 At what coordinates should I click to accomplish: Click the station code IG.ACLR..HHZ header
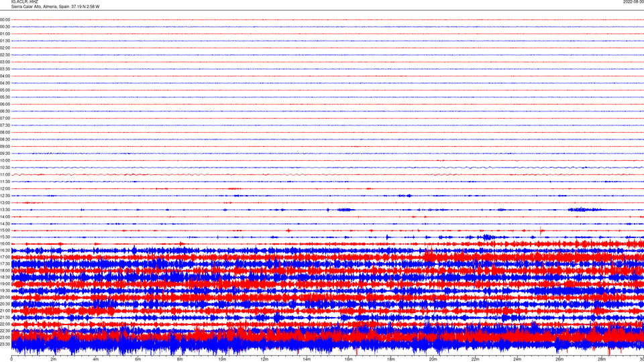pyautogui.click(x=25, y=1)
